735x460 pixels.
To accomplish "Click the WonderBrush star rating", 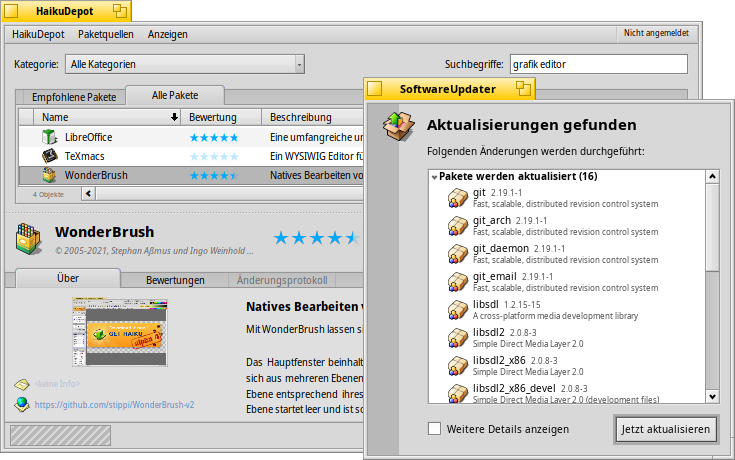I will click(x=315, y=238).
